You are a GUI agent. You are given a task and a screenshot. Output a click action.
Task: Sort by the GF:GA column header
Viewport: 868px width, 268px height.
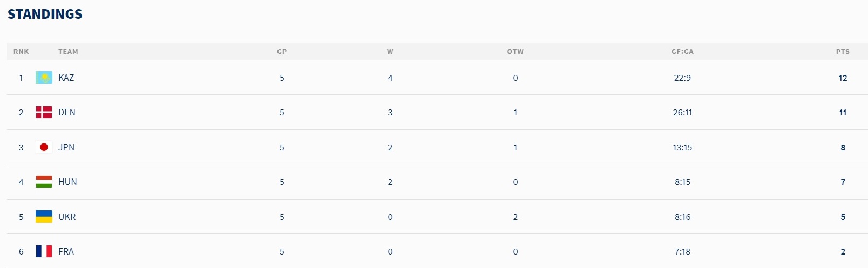pos(682,52)
